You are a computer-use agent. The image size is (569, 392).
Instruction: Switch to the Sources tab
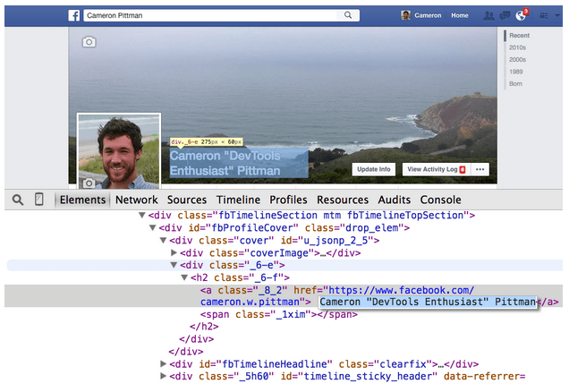(187, 200)
